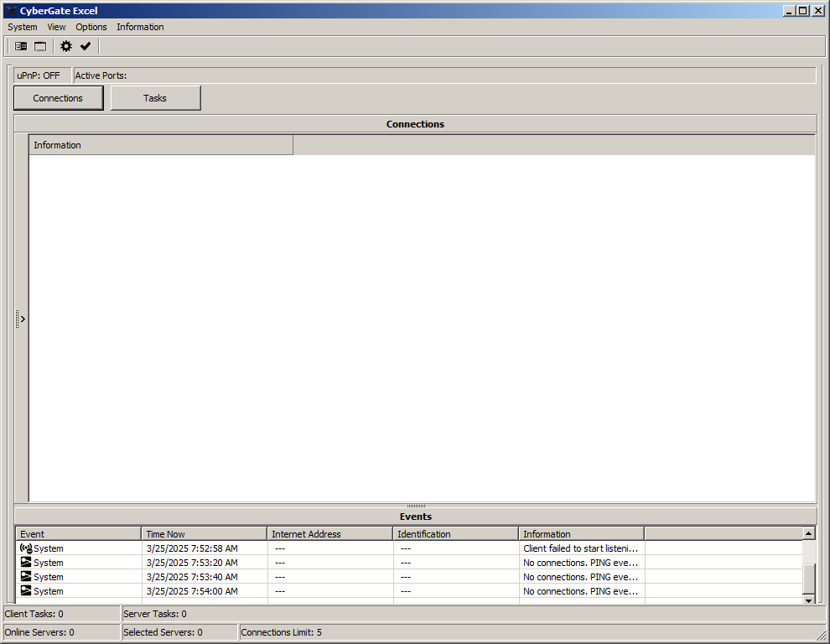This screenshot has width=830, height=644.
Task: Open settings via the gear toolbar icon
Action: pyautogui.click(x=66, y=46)
